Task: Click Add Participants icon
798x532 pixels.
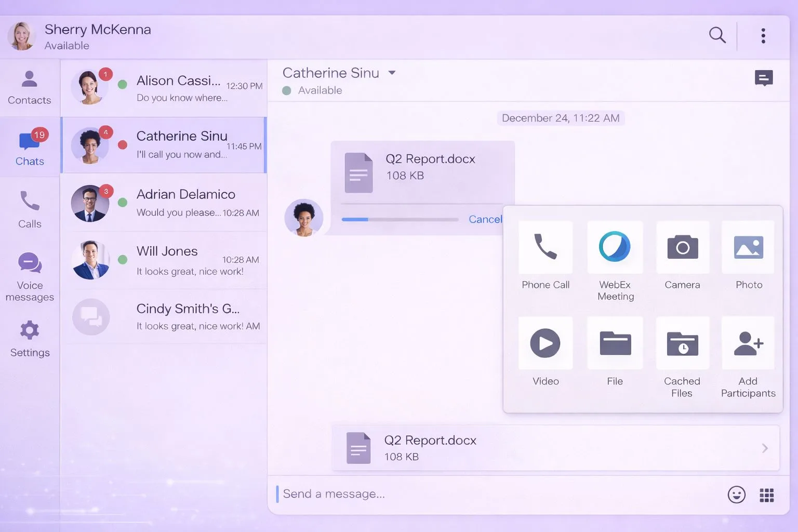Action: [x=749, y=343]
